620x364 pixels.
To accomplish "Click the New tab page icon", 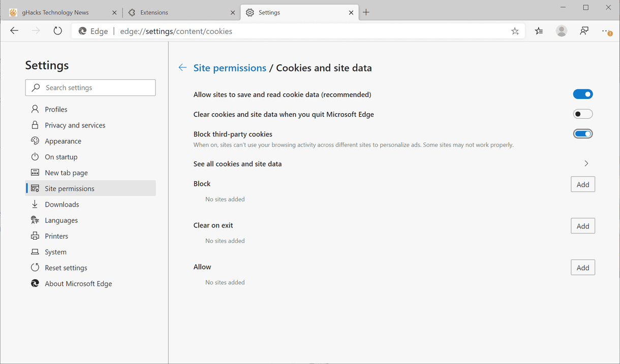I will [35, 173].
